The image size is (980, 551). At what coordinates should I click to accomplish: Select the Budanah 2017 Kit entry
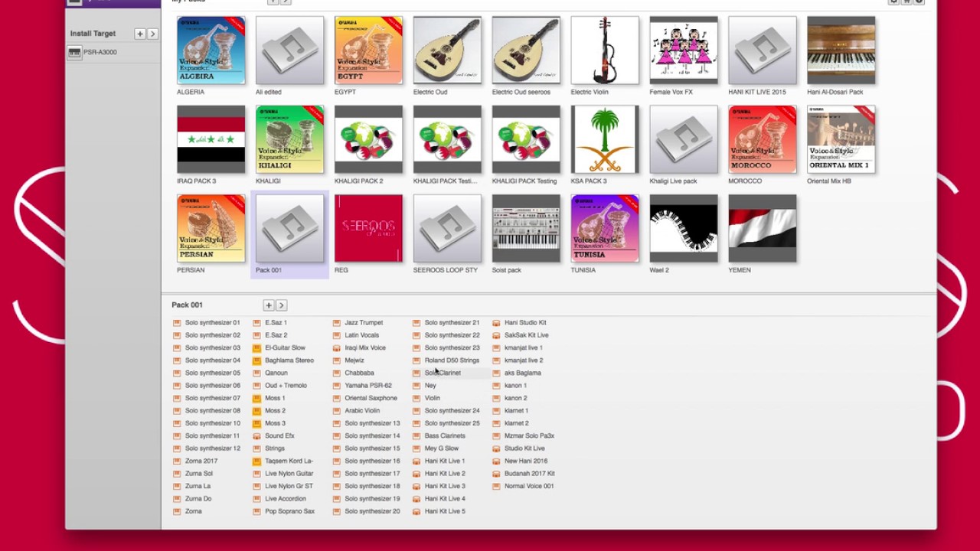pyautogui.click(x=529, y=474)
